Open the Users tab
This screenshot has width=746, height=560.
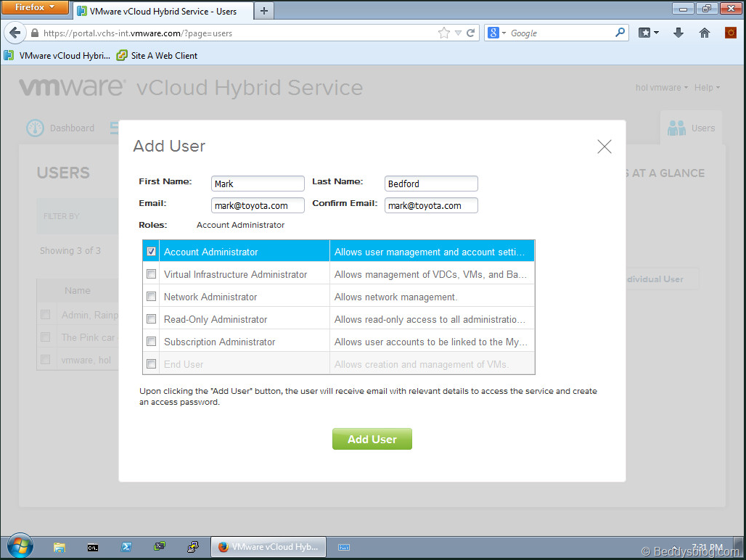691,128
